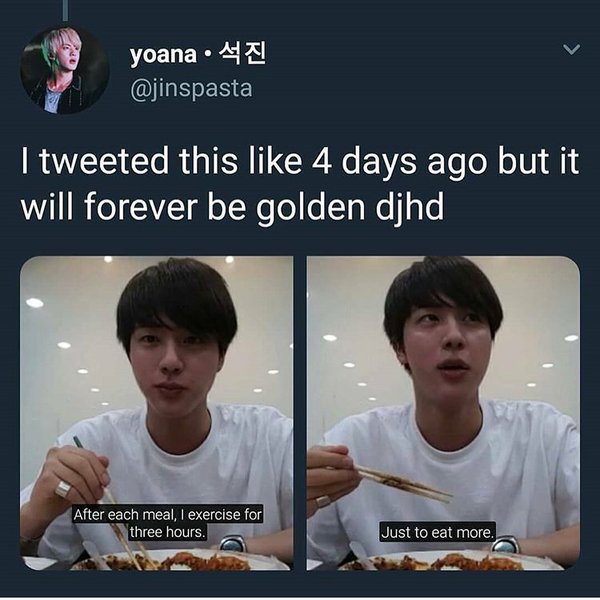Screen dimensions: 600x600
Task: Click the silver ring in the left photo
Action: pos(63,489)
